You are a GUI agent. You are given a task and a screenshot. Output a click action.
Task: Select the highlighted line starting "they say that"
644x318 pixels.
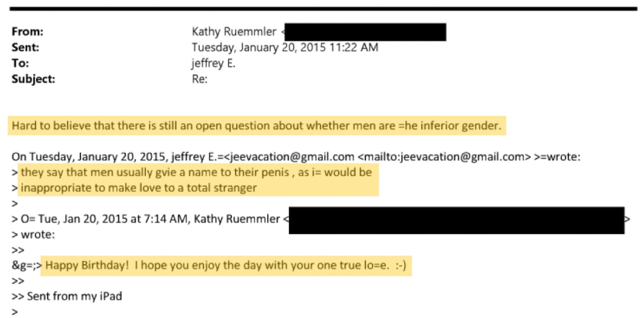pos(196,173)
